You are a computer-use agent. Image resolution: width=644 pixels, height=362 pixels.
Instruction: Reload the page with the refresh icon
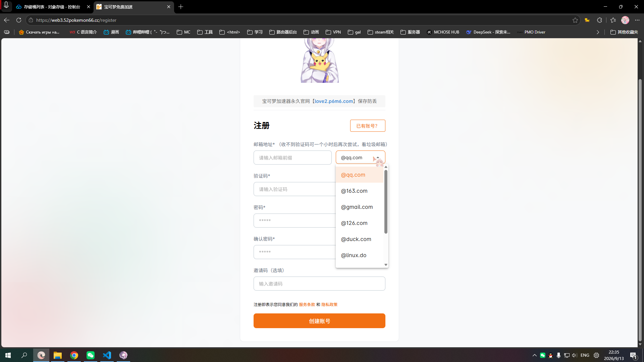pyautogui.click(x=19, y=20)
